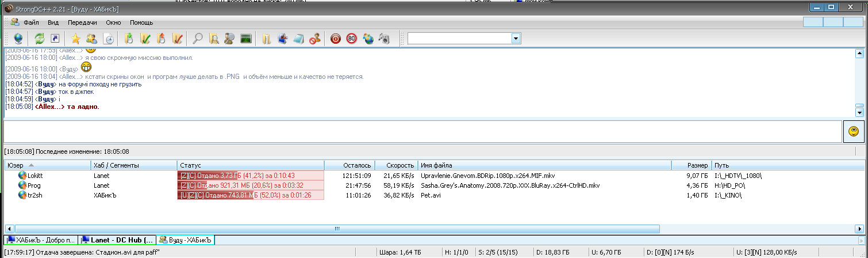
Task: Open Favorite Hubs star icon
Action: pyautogui.click(x=75, y=39)
